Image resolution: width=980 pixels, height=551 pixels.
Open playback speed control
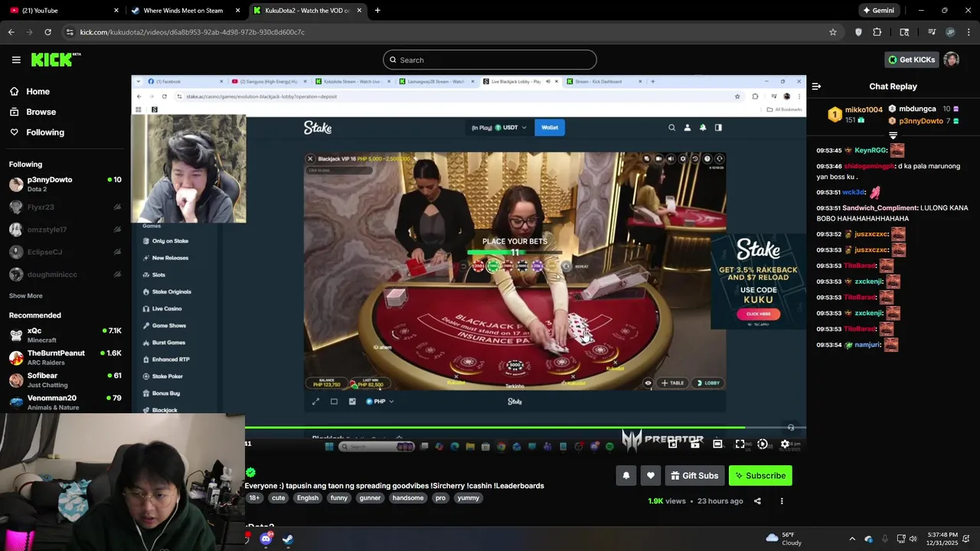point(763,444)
